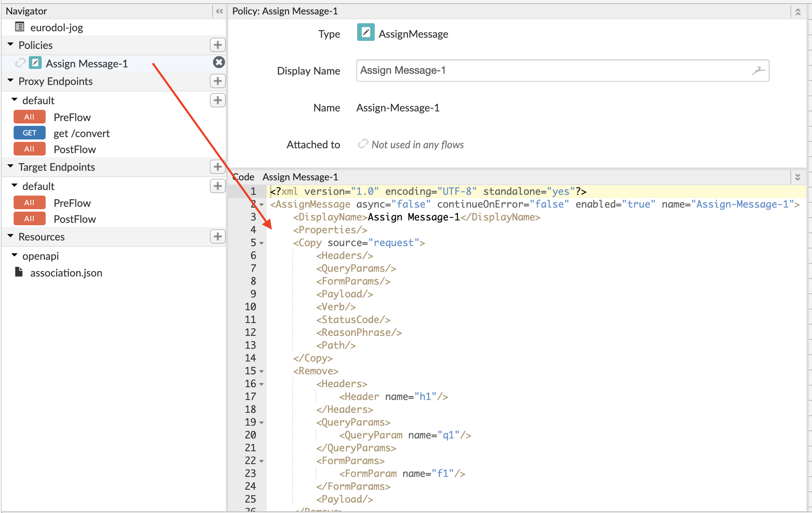Select the proxy endpoint PostFlow
812x513 pixels.
point(75,149)
